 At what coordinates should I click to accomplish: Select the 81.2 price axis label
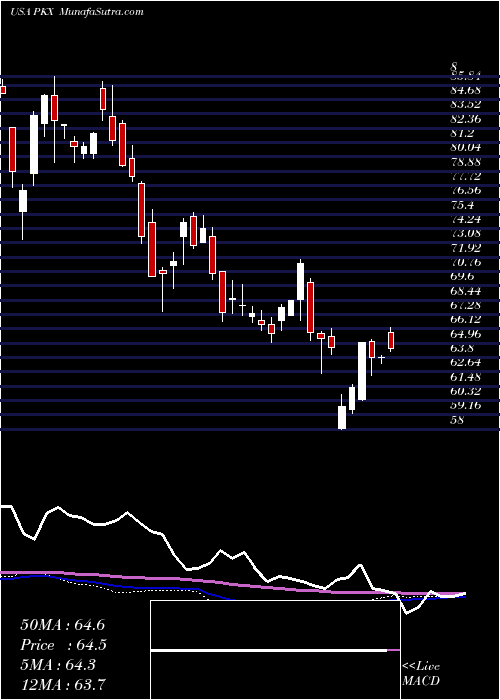(462, 133)
